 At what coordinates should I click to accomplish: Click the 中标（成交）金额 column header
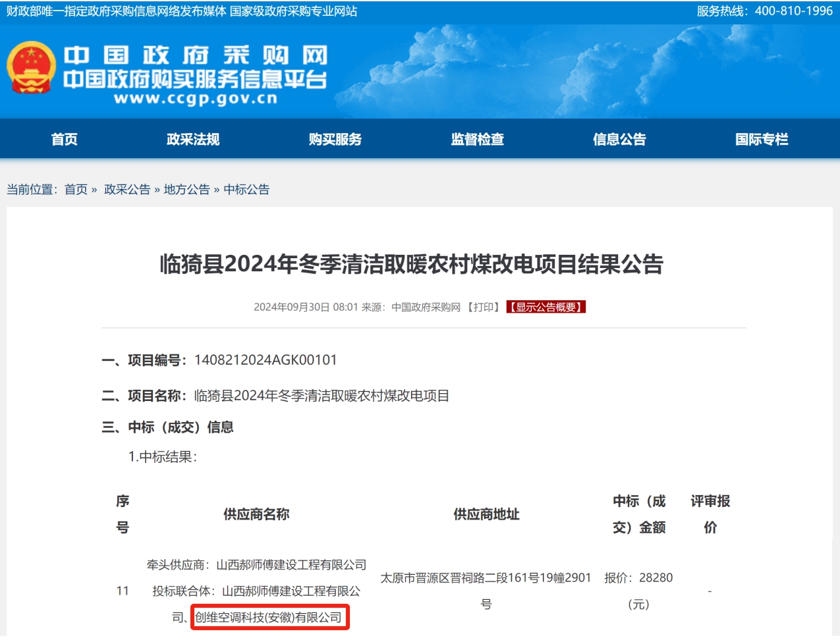tap(639, 514)
